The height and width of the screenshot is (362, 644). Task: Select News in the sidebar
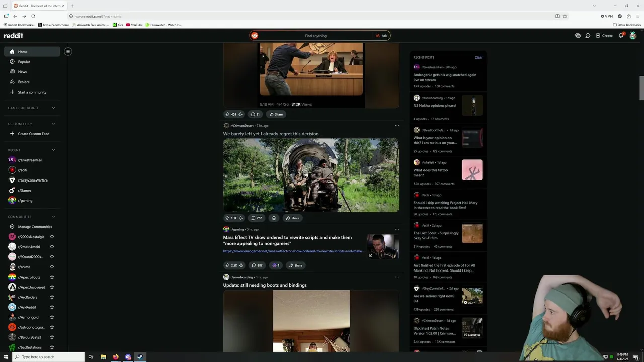(32, 72)
